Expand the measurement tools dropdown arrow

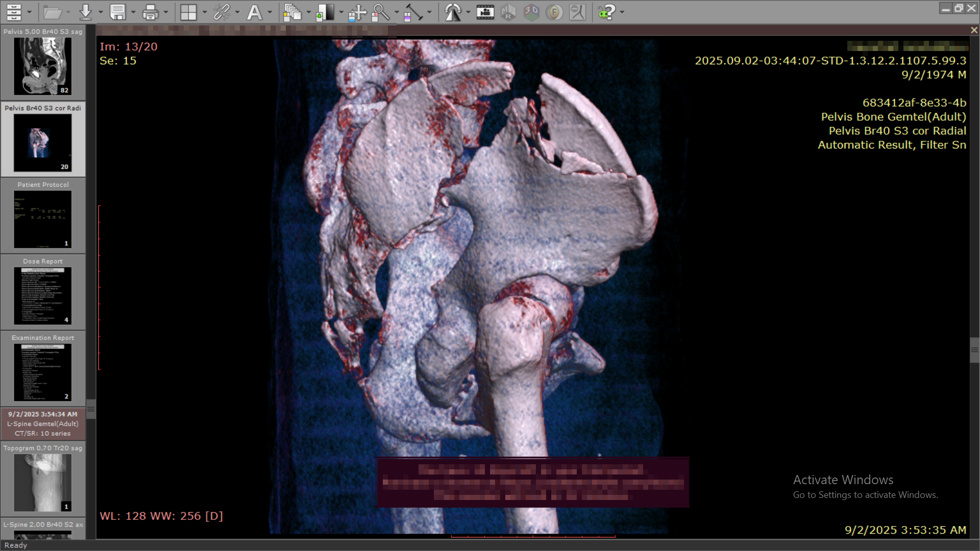pos(429,12)
